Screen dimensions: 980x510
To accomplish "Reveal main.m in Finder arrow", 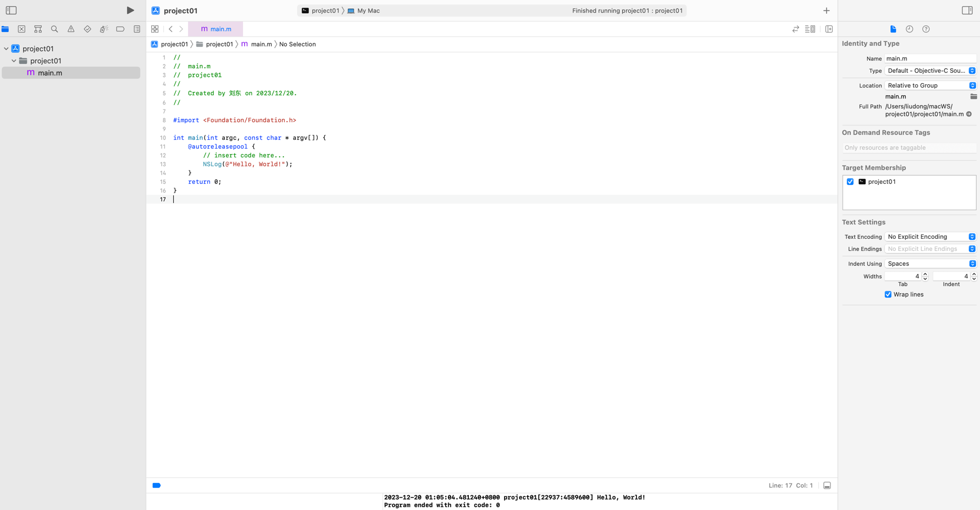I will (x=969, y=114).
